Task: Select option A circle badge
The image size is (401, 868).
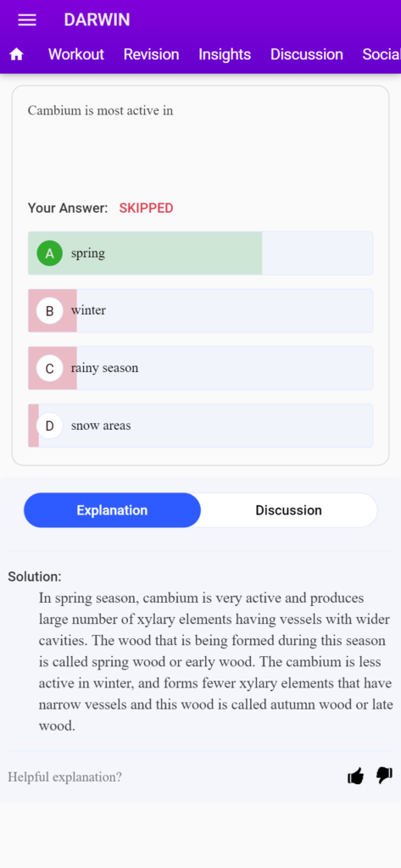Action: click(x=50, y=253)
